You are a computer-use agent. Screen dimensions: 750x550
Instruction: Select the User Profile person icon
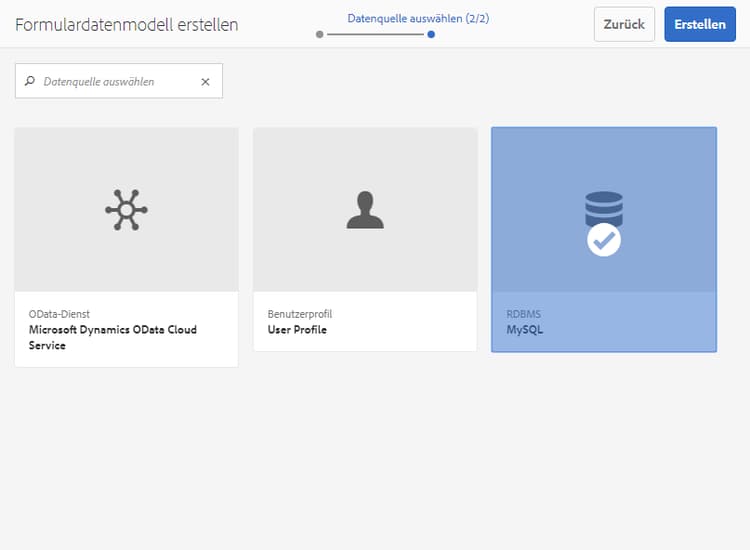click(x=365, y=210)
